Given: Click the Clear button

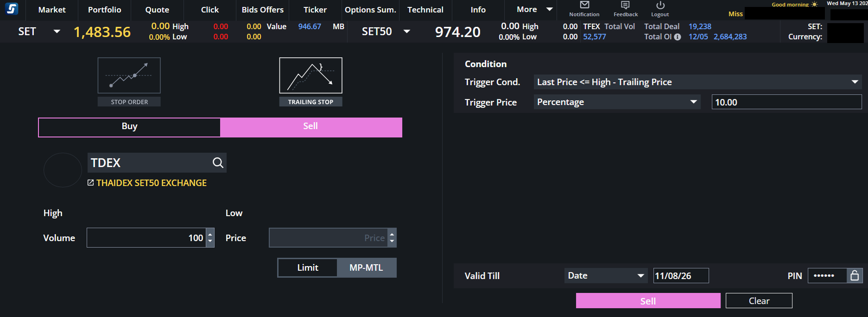Looking at the screenshot, I should point(759,301).
